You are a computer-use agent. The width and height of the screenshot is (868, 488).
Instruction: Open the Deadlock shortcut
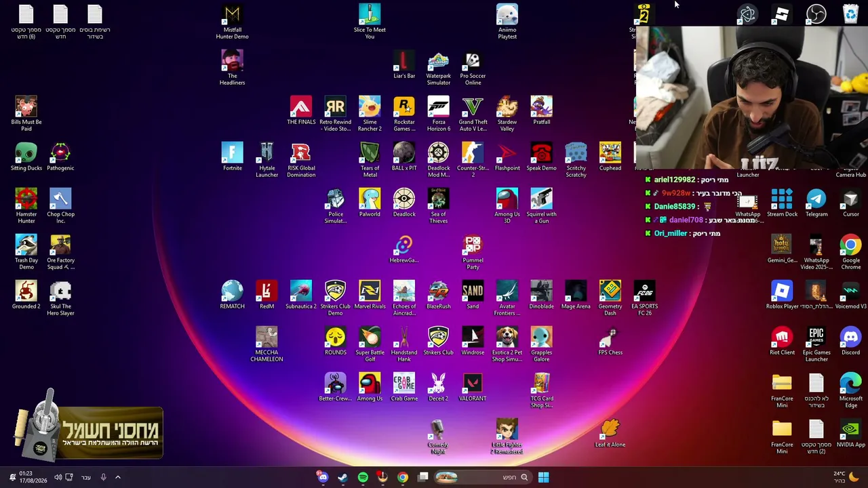pos(404,203)
